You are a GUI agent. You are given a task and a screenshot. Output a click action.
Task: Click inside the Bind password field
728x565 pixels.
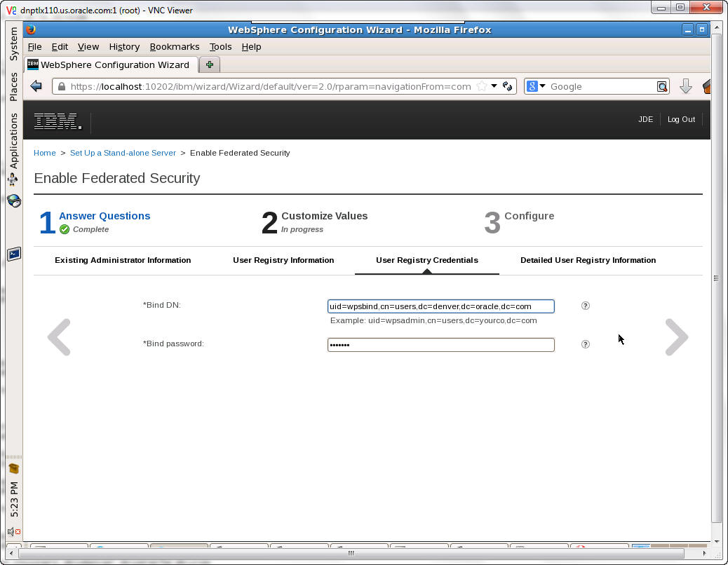pos(440,345)
